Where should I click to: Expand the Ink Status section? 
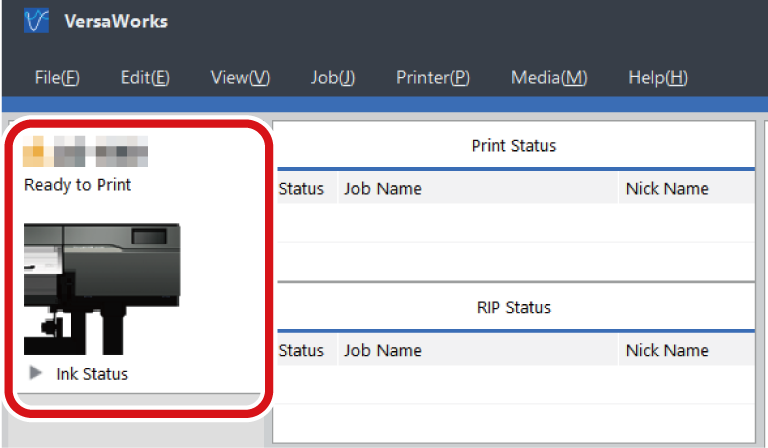pos(35,373)
